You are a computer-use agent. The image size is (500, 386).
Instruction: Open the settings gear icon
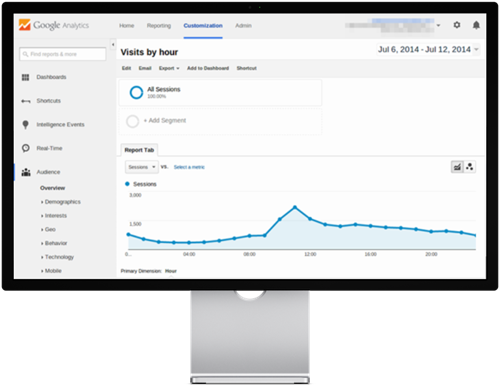pyautogui.click(x=457, y=25)
